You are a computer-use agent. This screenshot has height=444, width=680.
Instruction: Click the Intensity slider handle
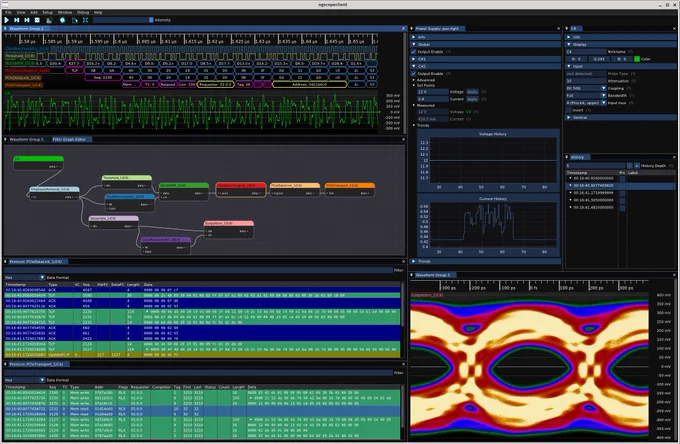pos(151,20)
